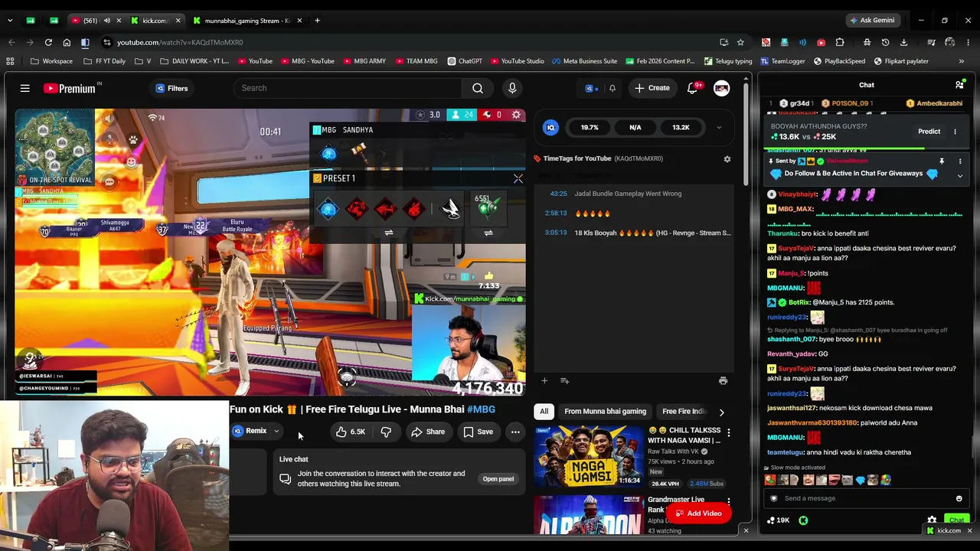Open the YouTube guide hamburger menu
Viewport: 980px width, 551px height.
click(25, 88)
